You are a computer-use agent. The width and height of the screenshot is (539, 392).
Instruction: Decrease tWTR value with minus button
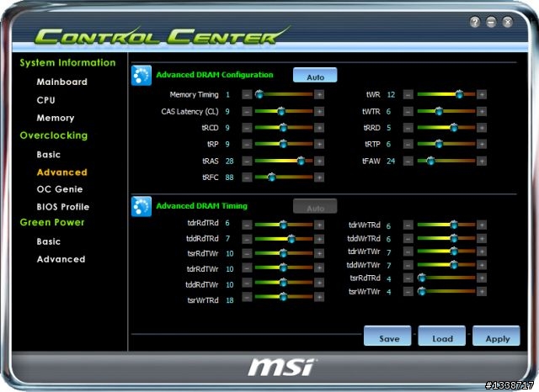[408, 111]
